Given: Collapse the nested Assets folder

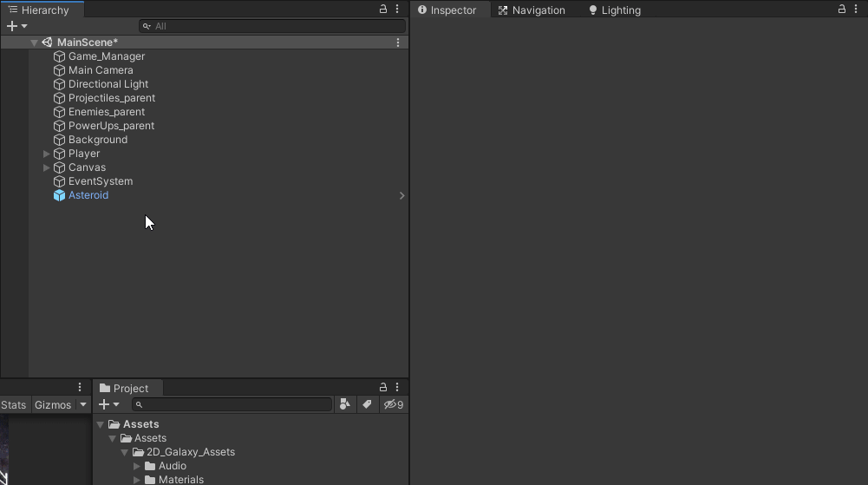Looking at the screenshot, I should click(113, 438).
